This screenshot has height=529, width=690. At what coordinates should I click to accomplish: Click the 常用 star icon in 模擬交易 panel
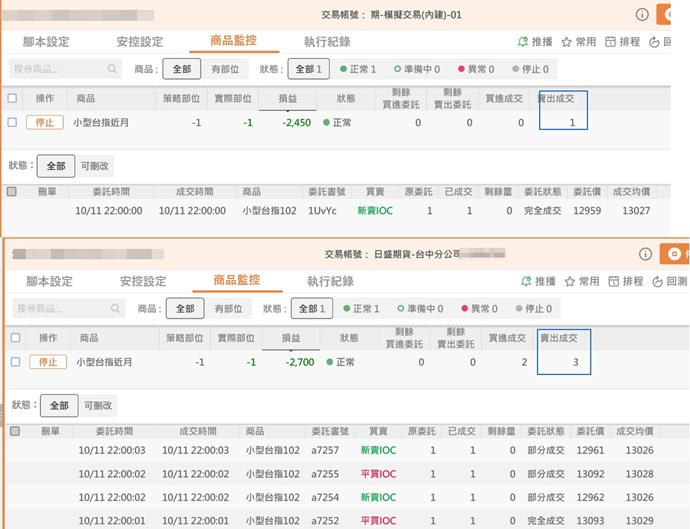pyautogui.click(x=566, y=42)
